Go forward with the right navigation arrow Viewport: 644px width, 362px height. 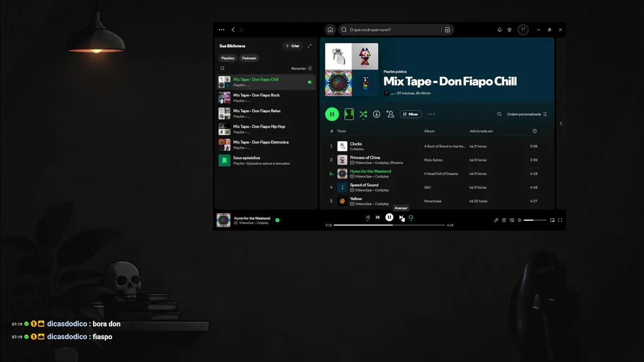(242, 30)
